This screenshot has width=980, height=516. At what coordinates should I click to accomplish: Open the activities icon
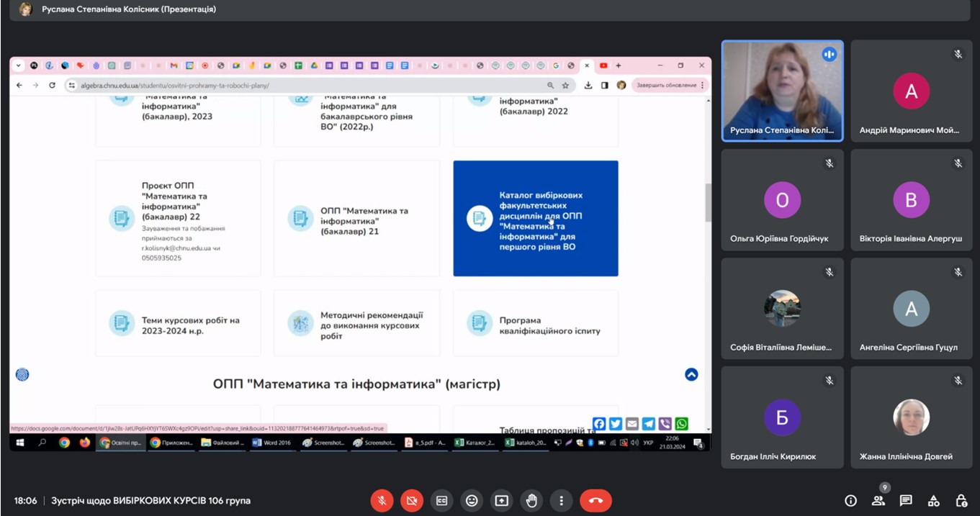point(933,500)
